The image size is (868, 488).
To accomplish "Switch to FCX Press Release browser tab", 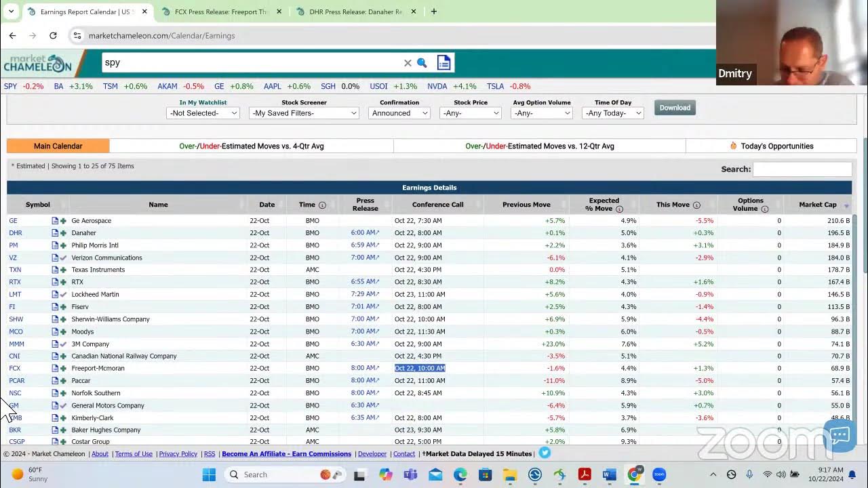I will click(220, 12).
